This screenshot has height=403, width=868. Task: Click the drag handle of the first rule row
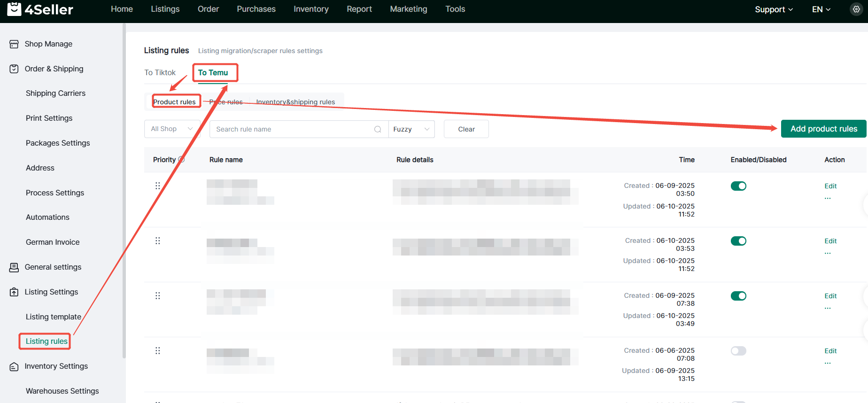pyautogui.click(x=158, y=186)
